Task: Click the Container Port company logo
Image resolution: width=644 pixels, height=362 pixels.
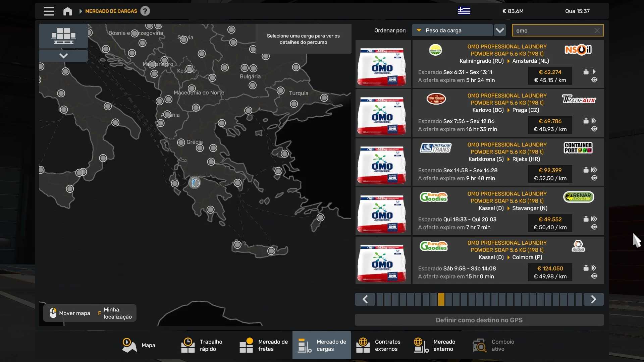Action: pyautogui.click(x=578, y=148)
